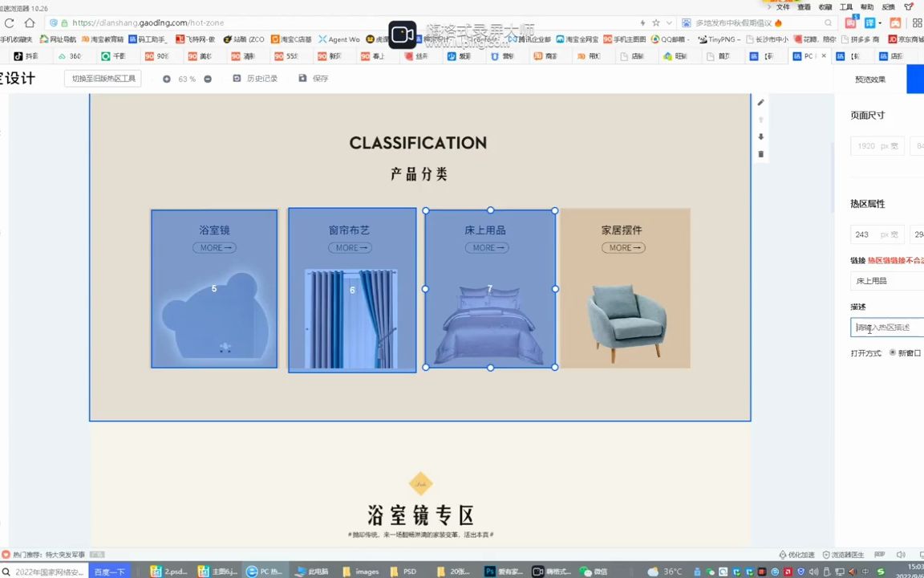Open the 工具 browser menu

click(x=847, y=6)
